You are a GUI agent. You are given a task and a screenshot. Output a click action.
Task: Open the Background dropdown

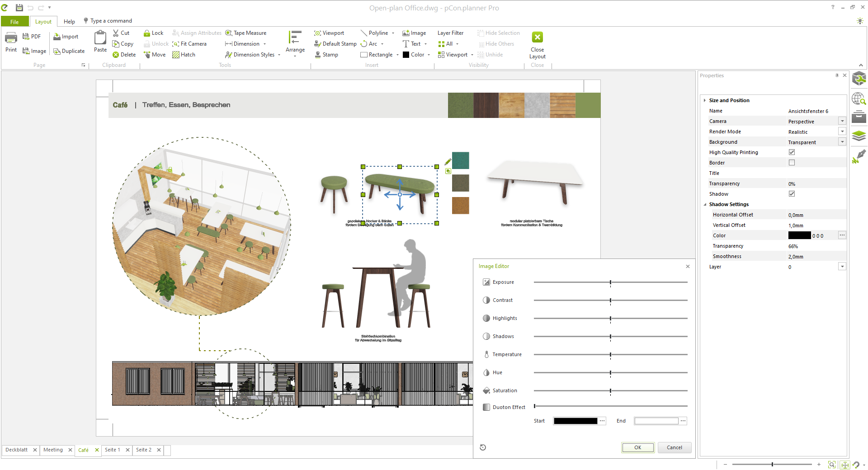(x=842, y=142)
